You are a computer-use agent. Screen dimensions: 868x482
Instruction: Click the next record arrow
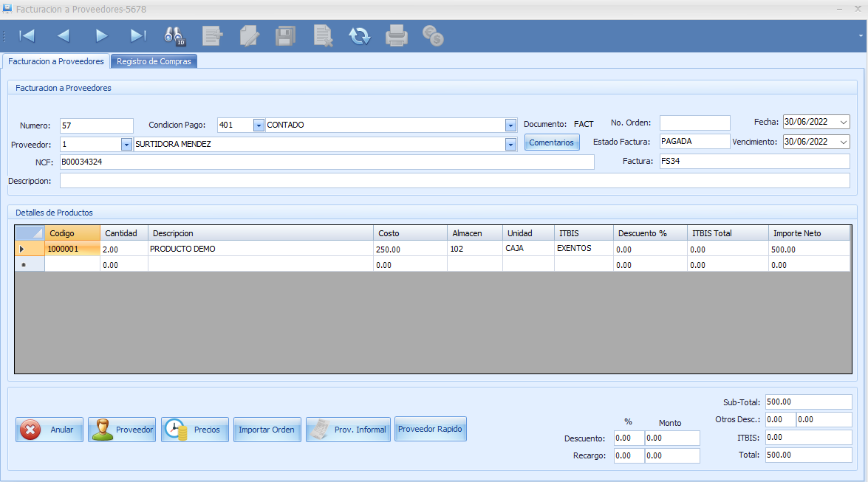tap(101, 35)
